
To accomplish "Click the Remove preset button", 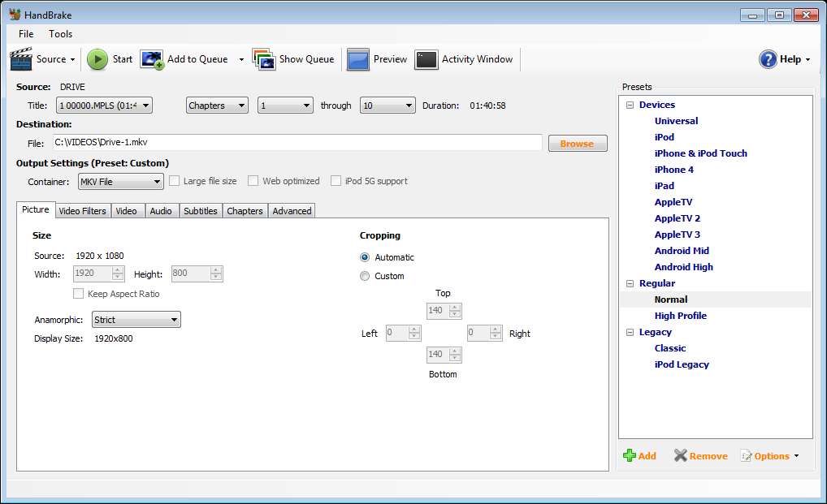I will coord(700,456).
